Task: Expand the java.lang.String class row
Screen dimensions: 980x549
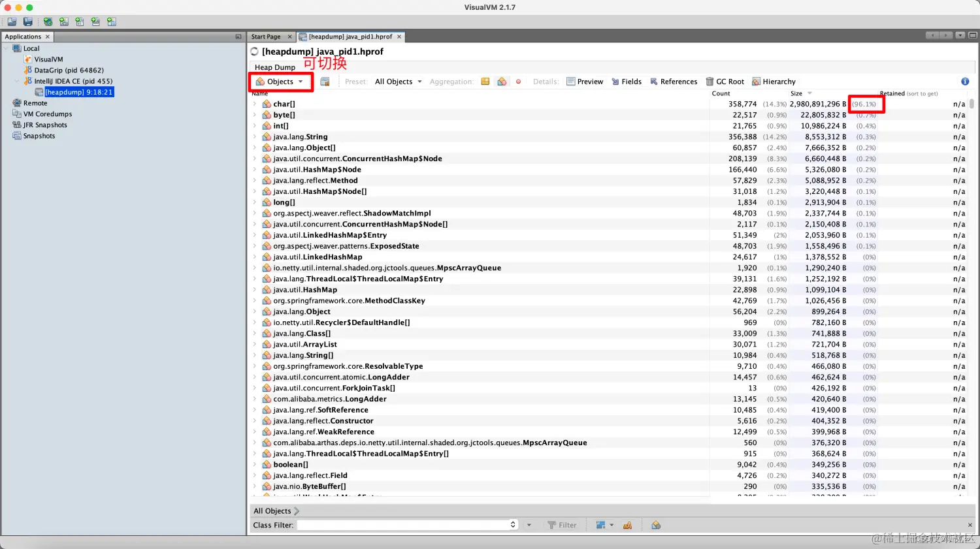Action: [x=255, y=137]
